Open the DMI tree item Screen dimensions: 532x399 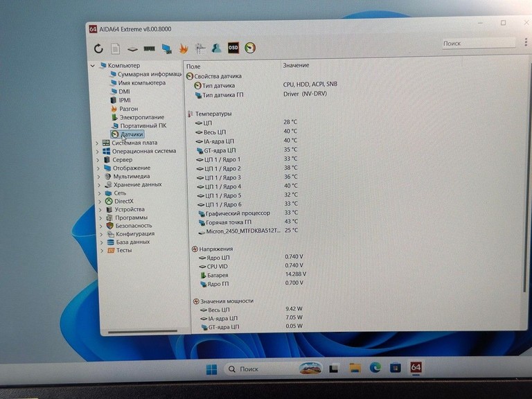click(x=120, y=91)
